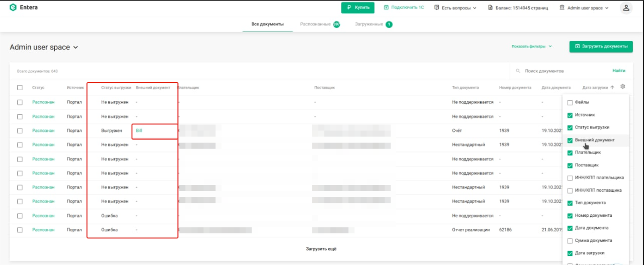Switch to Все документы tab
The height and width of the screenshot is (265, 644).
267,24
